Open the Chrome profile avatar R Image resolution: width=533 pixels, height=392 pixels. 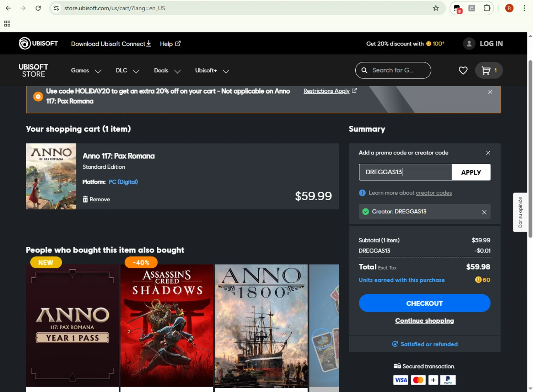tap(509, 8)
